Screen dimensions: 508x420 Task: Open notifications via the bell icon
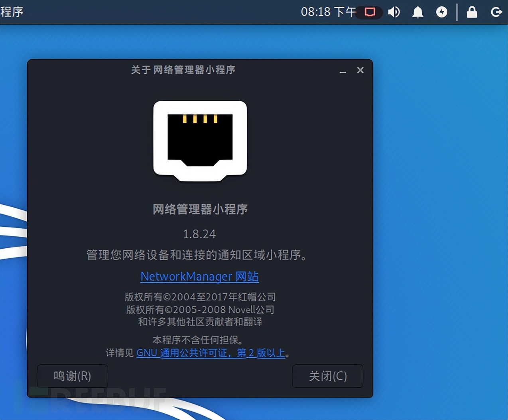coord(417,12)
